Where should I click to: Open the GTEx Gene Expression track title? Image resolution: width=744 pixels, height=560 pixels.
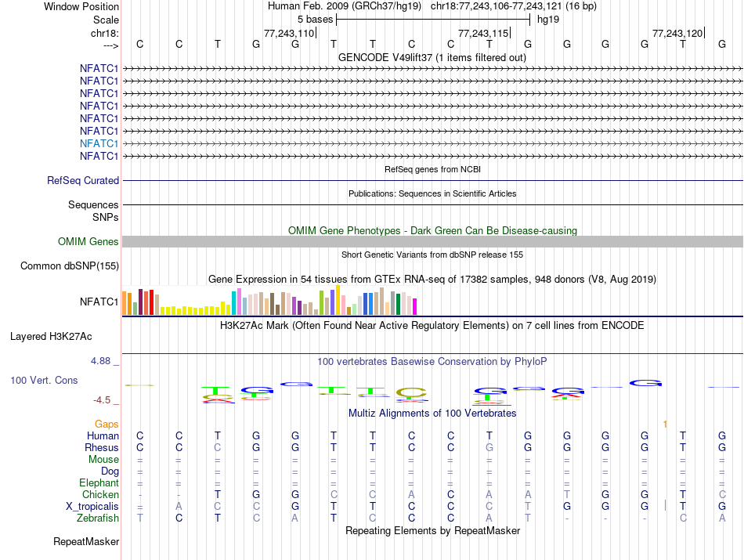[432, 279]
